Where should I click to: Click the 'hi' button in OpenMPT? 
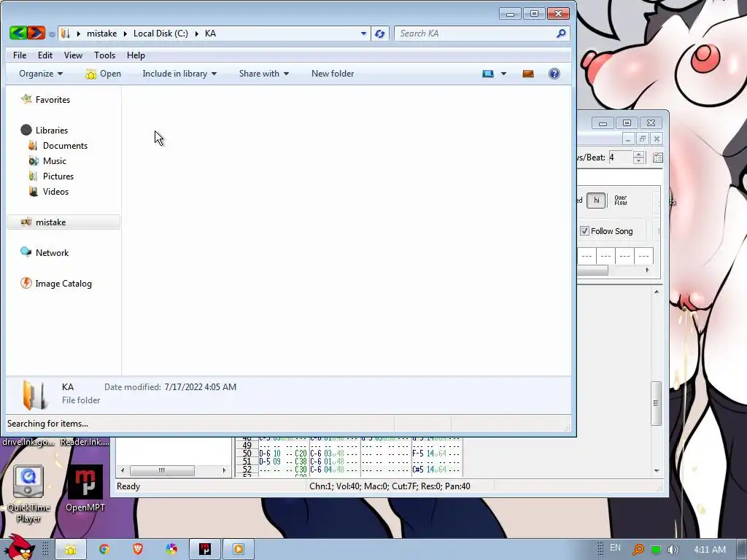coord(596,201)
